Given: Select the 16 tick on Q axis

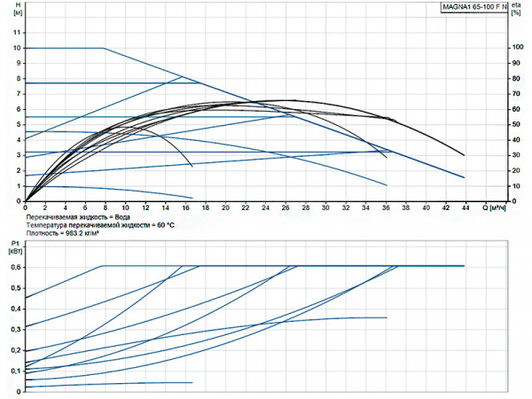Looking at the screenshot, I should coord(185,208).
